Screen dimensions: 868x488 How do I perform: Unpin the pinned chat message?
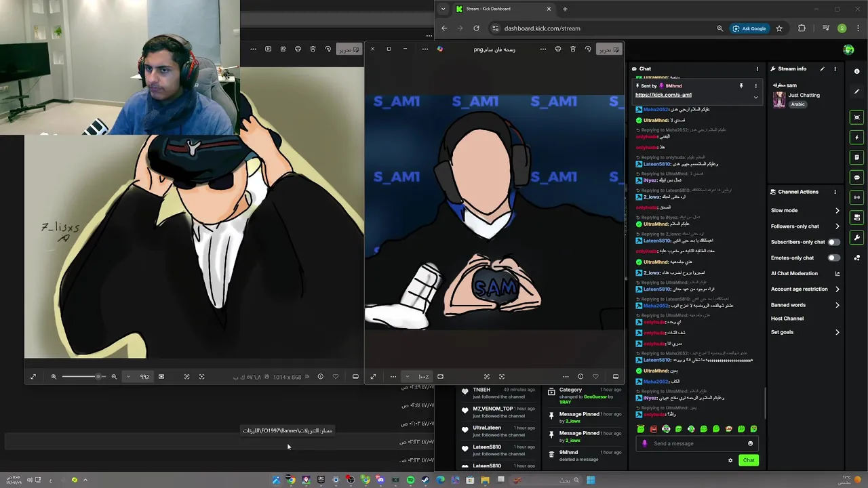coord(741,86)
